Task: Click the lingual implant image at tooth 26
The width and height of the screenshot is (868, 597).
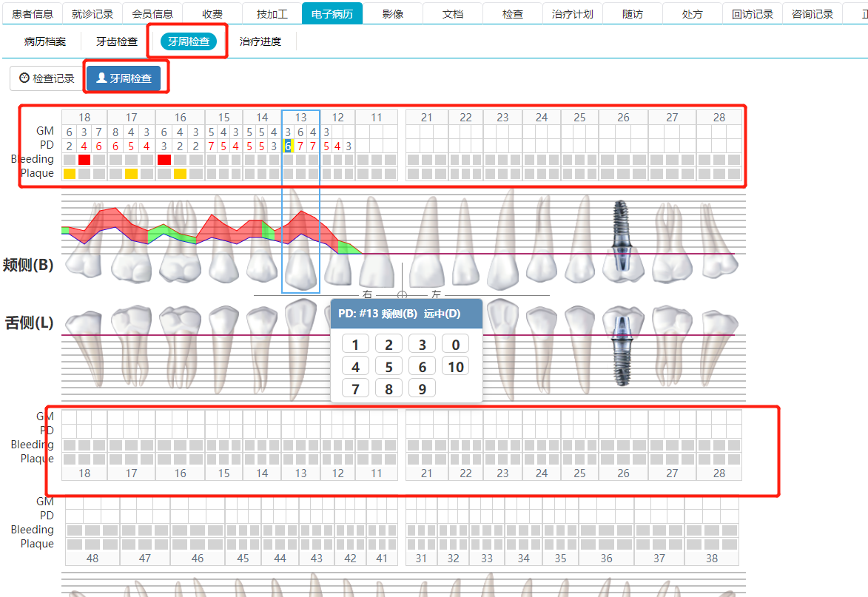Action: [622, 350]
